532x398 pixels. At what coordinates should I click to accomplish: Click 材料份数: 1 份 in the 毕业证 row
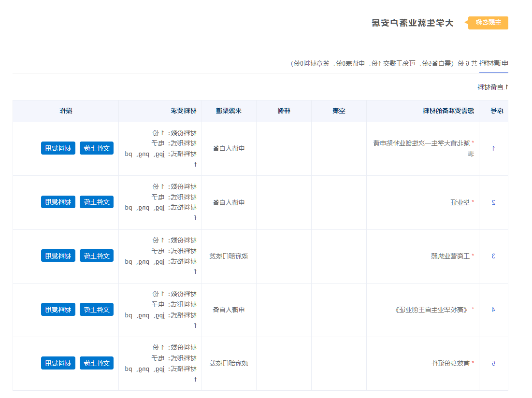[174, 186]
